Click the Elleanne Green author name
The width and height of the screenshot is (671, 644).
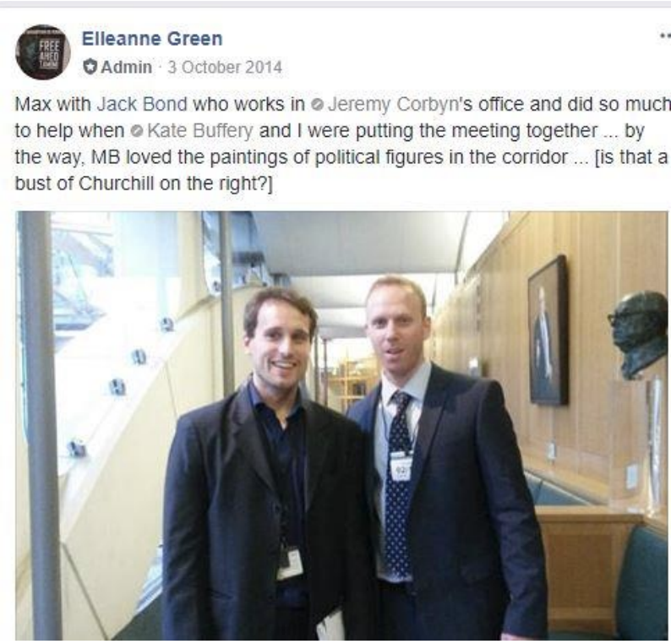152,39
